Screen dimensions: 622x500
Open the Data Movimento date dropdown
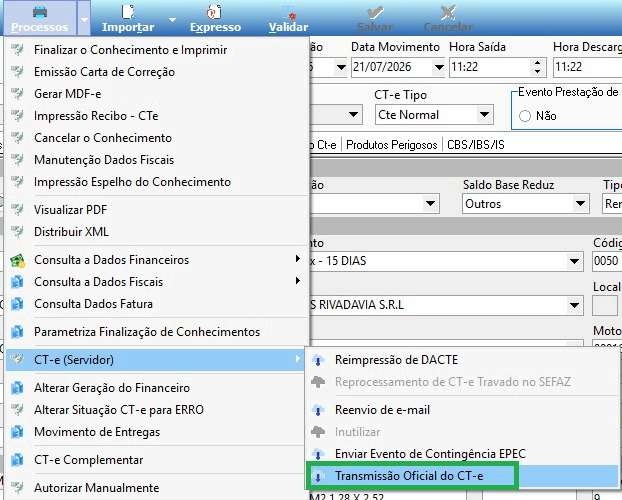[439, 67]
